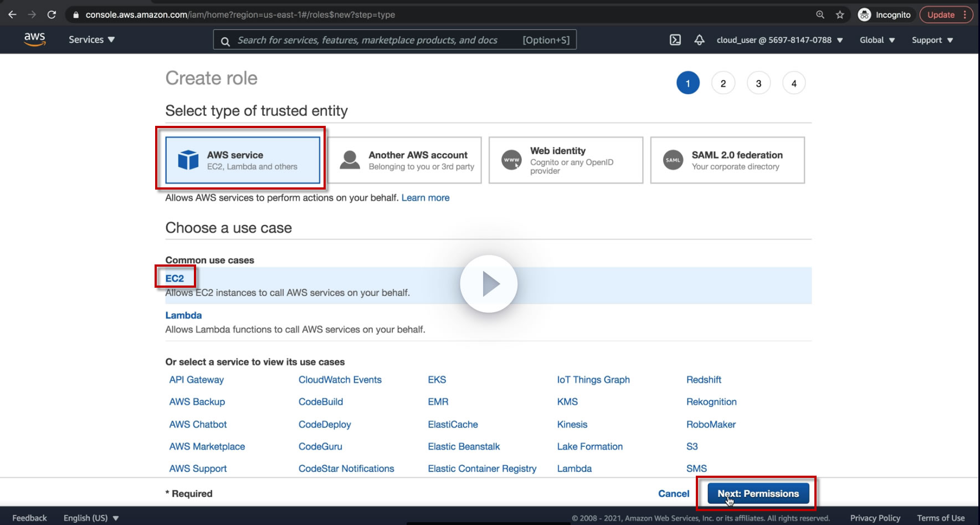Click the video play button overlay
This screenshot has height=525, width=980.
[x=489, y=284]
